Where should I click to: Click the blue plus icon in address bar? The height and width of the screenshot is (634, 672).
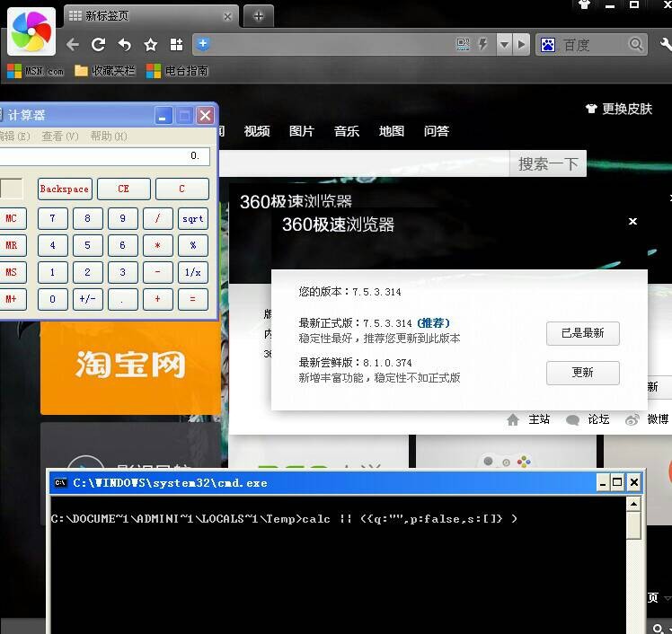pyautogui.click(x=203, y=44)
